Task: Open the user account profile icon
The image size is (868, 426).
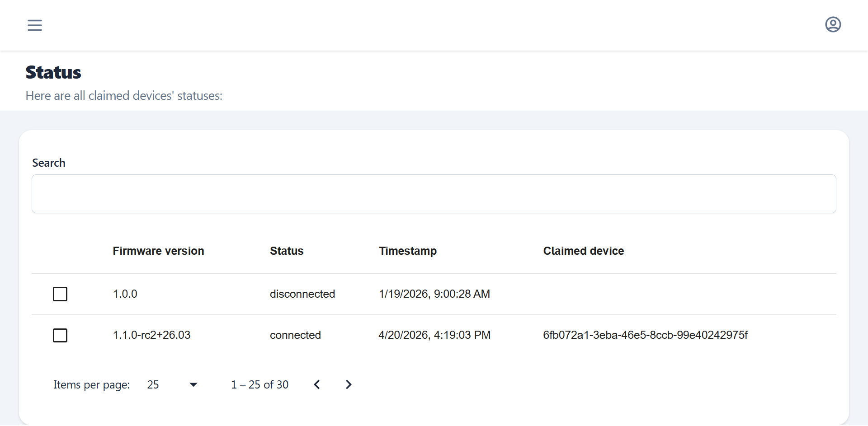Action: (833, 24)
